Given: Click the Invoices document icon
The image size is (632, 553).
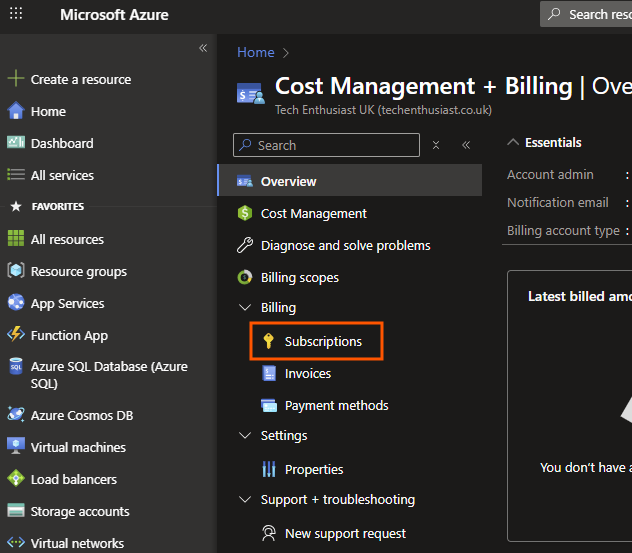Looking at the screenshot, I should pyautogui.click(x=269, y=373).
